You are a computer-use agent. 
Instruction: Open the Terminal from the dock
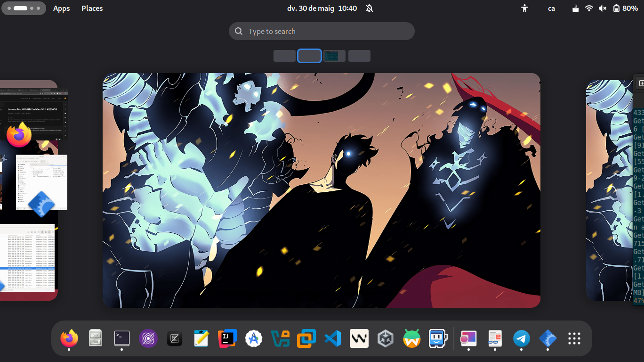tap(122, 338)
